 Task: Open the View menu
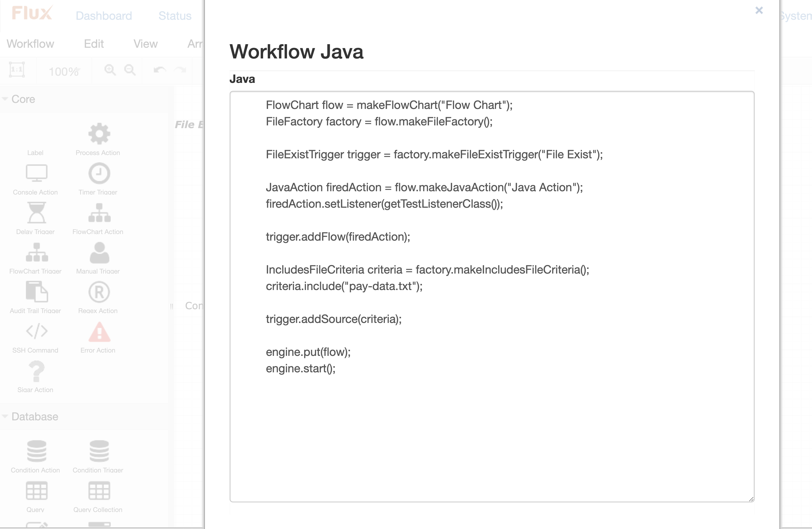pyautogui.click(x=146, y=44)
